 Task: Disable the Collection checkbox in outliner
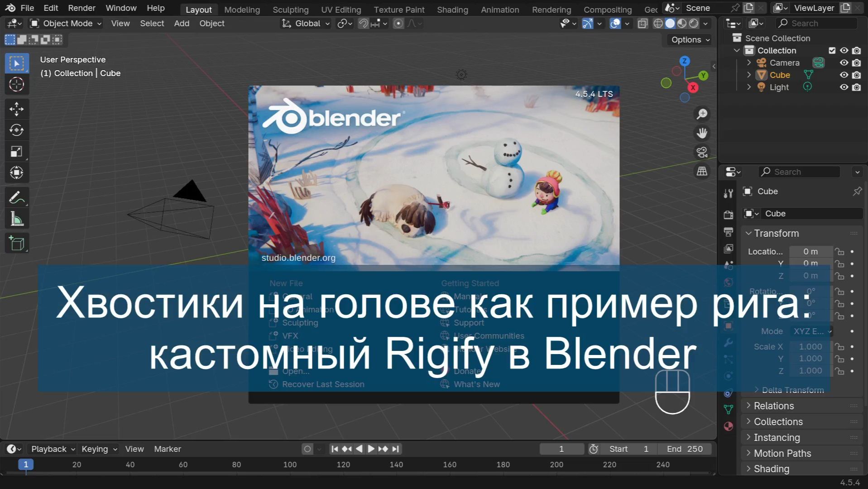(832, 50)
